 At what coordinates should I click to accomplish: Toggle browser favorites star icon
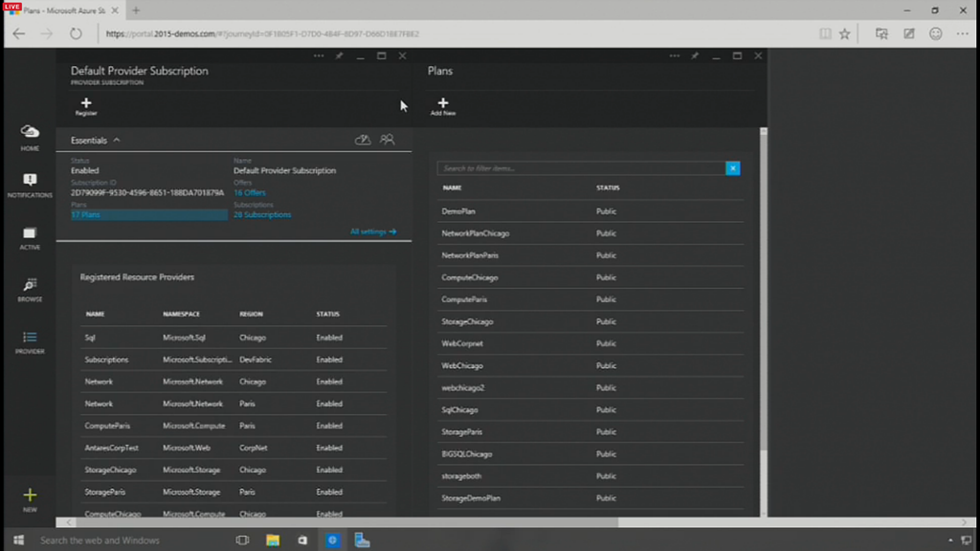(x=845, y=33)
